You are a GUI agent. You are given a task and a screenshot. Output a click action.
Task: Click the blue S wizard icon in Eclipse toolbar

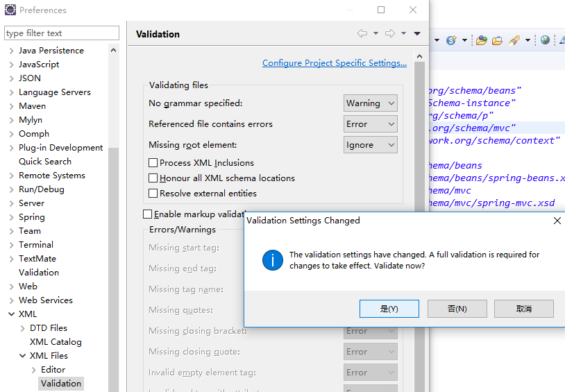(451, 40)
